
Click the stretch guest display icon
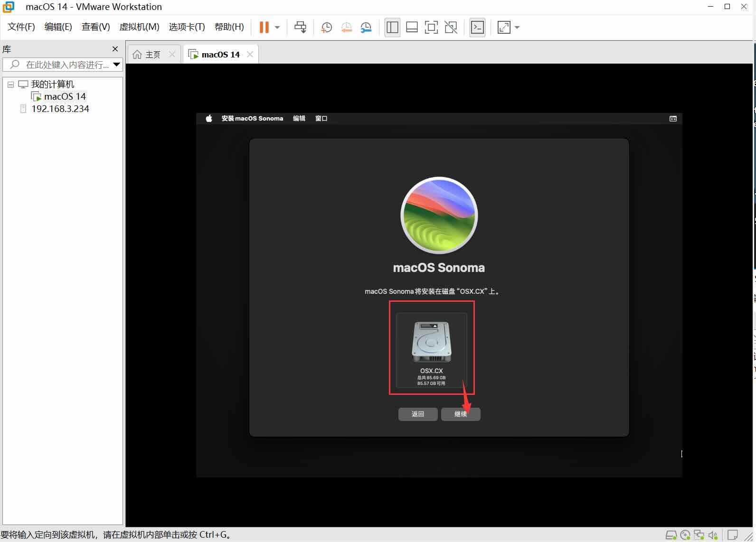pyautogui.click(x=504, y=27)
